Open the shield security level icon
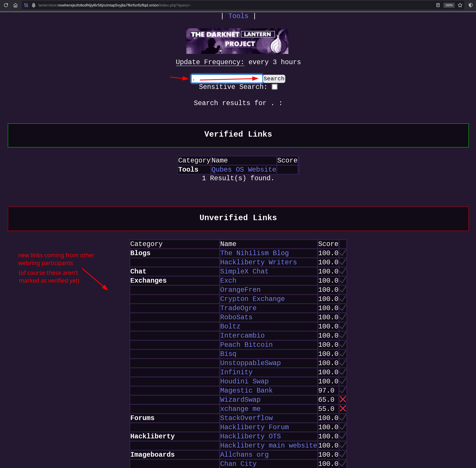 471,5
